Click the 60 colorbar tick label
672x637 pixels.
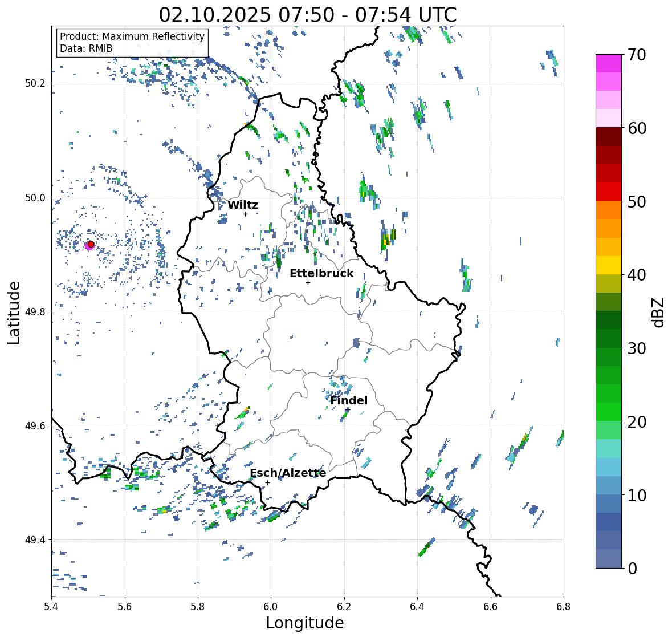(637, 128)
